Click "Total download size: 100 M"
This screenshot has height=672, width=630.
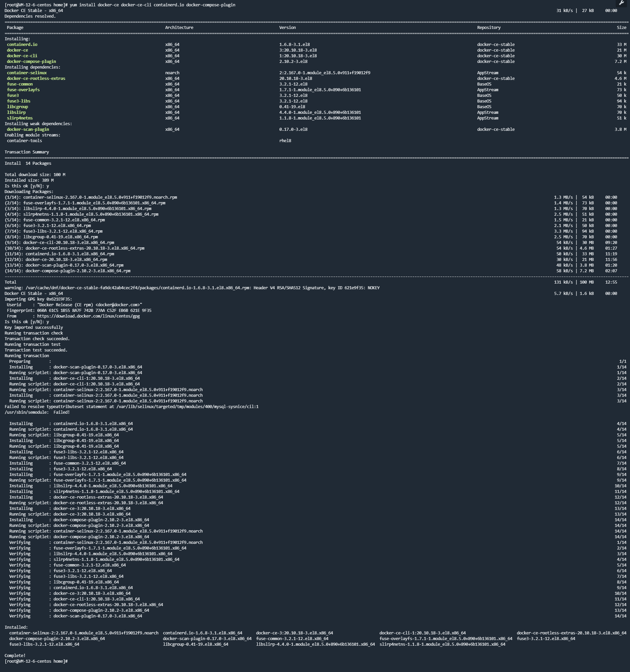35,175
